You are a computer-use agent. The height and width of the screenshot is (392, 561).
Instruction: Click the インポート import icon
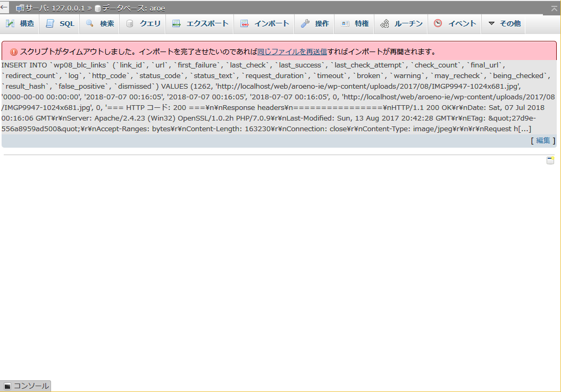click(x=245, y=24)
